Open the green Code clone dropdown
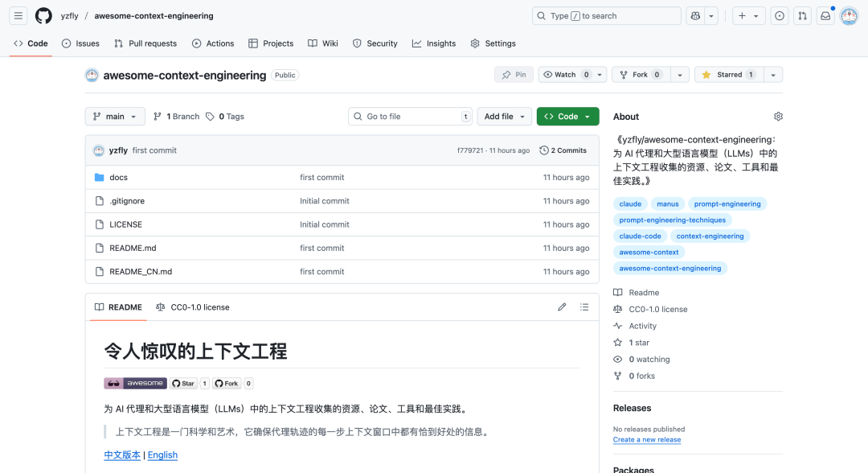This screenshot has width=868, height=473. pyautogui.click(x=567, y=117)
